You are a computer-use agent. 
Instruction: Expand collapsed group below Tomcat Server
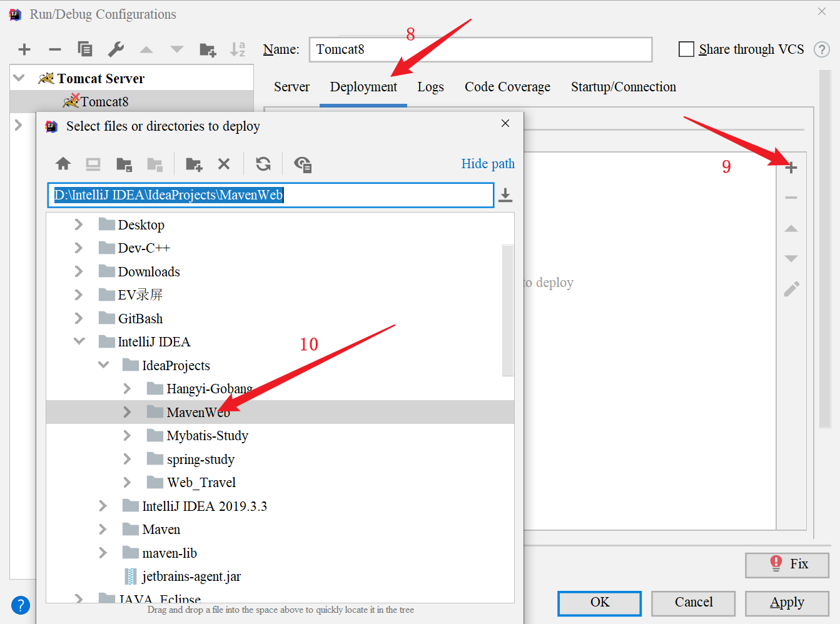[x=19, y=125]
